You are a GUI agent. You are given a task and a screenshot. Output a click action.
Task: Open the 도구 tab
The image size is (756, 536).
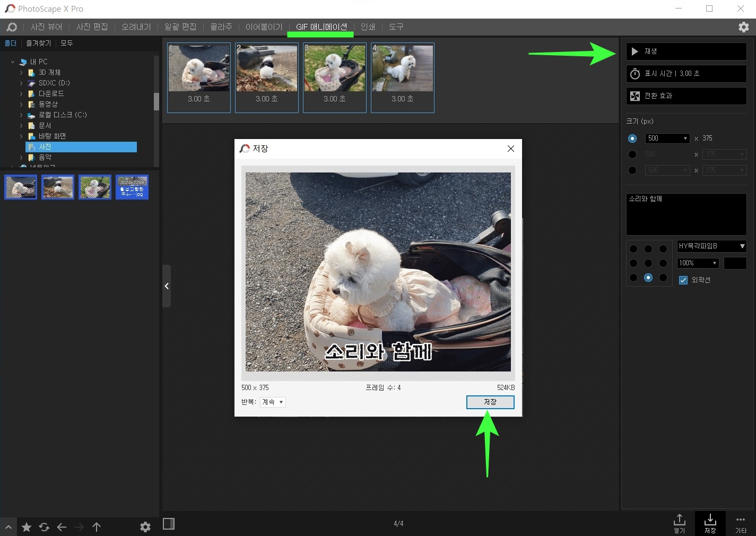(x=396, y=27)
